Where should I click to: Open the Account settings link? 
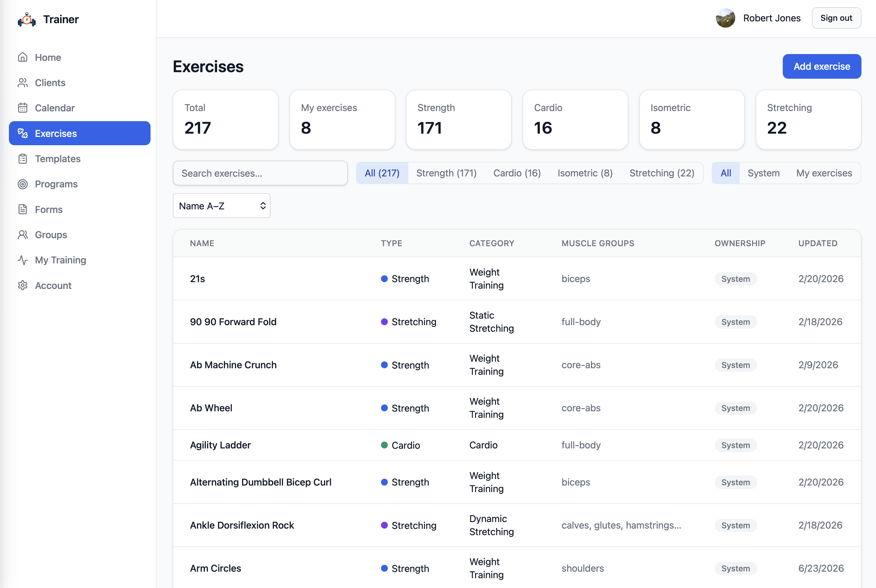click(80, 285)
